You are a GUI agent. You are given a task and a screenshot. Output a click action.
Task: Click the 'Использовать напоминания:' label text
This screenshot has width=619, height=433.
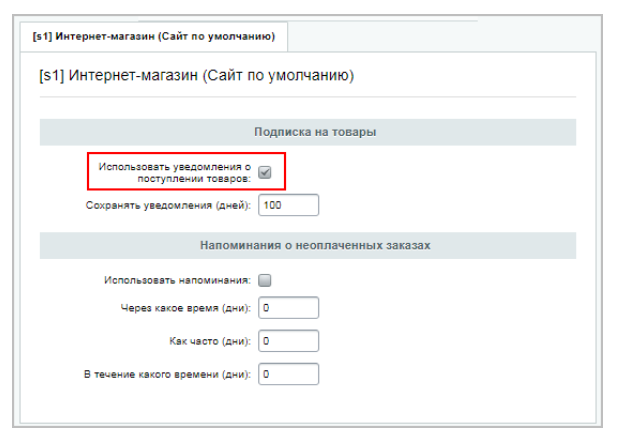point(177,280)
